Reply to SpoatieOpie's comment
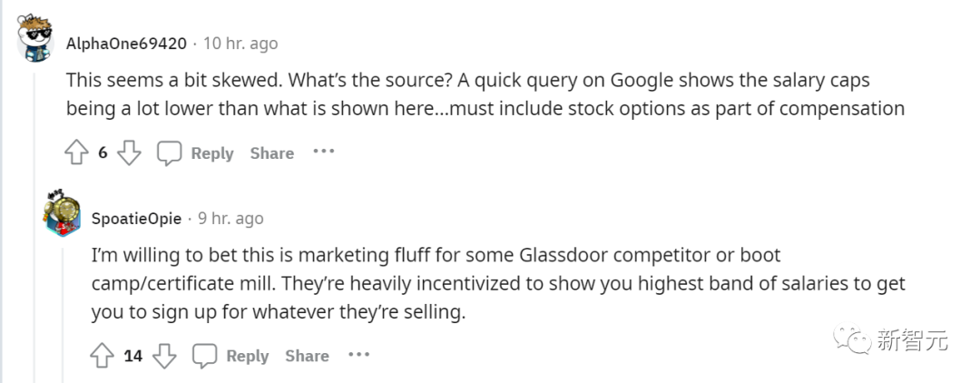980x383 pixels. point(247,356)
